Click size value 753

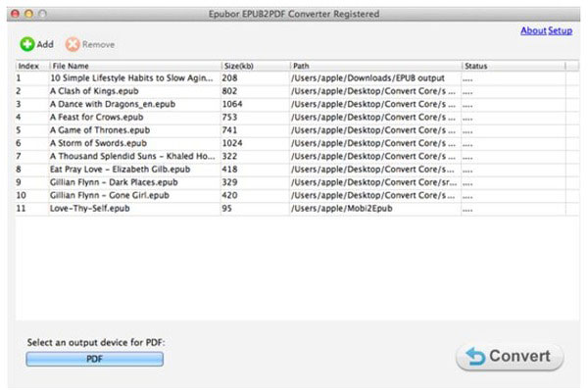point(229,118)
